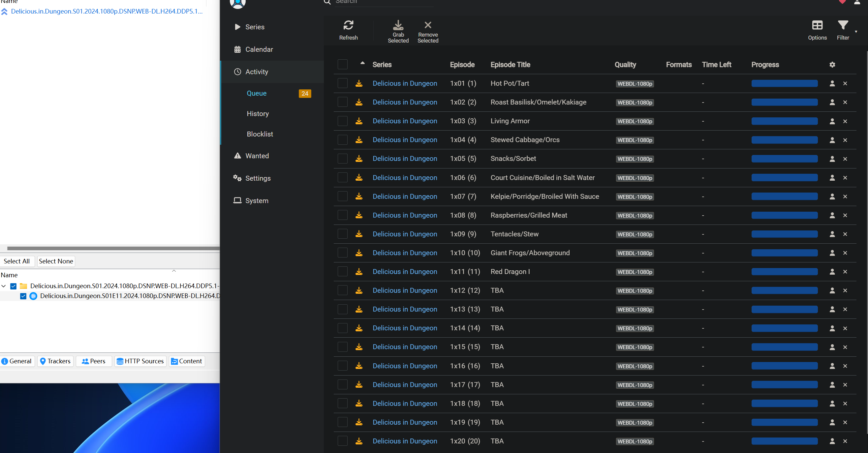This screenshot has height=453, width=868.
Task: Check the select-all checkbox in table header
Action: point(342,65)
